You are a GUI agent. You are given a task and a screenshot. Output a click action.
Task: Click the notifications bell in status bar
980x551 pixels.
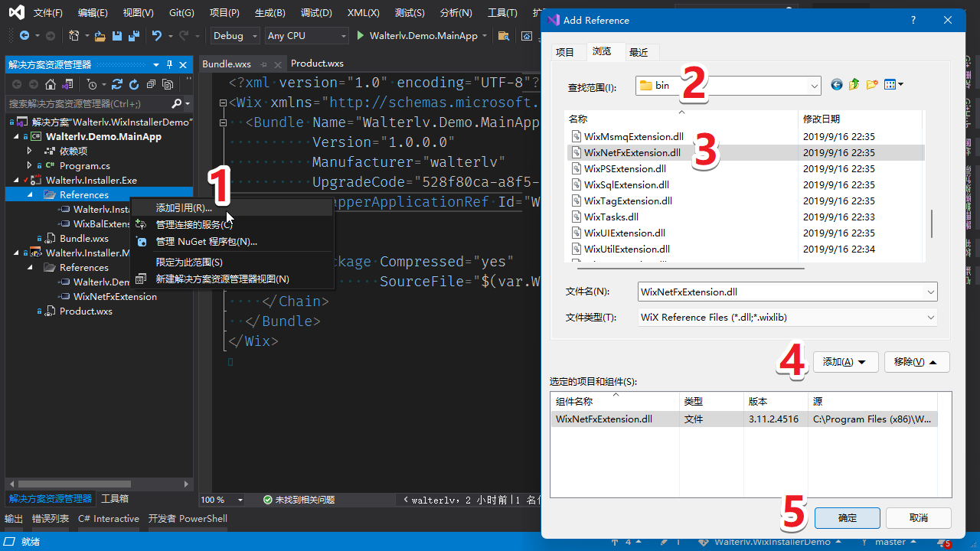tap(945, 542)
